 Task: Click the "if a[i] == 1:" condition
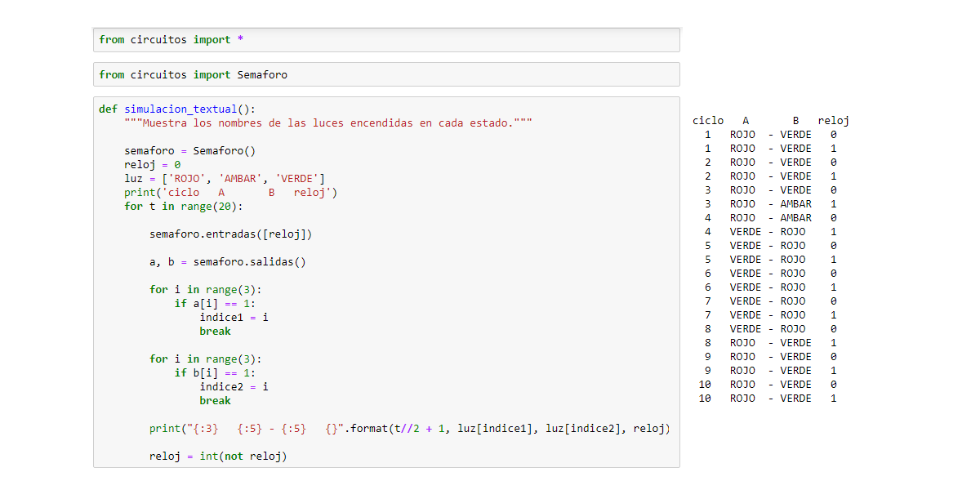pos(215,304)
